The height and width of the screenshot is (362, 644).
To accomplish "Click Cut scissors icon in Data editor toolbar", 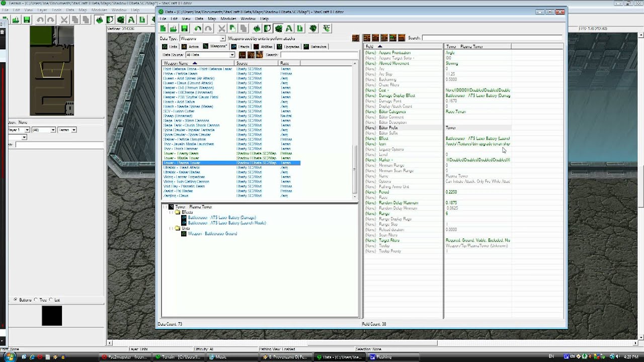I will tap(221, 29).
